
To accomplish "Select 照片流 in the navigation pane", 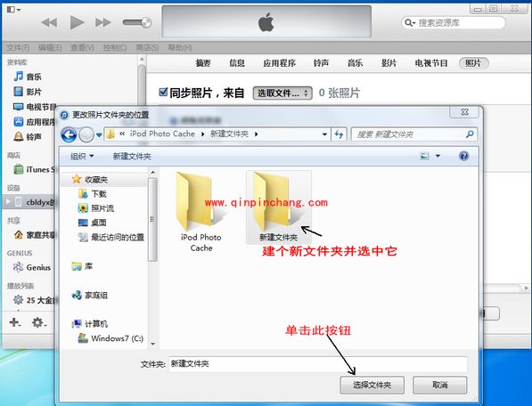I will pyautogui.click(x=96, y=208).
